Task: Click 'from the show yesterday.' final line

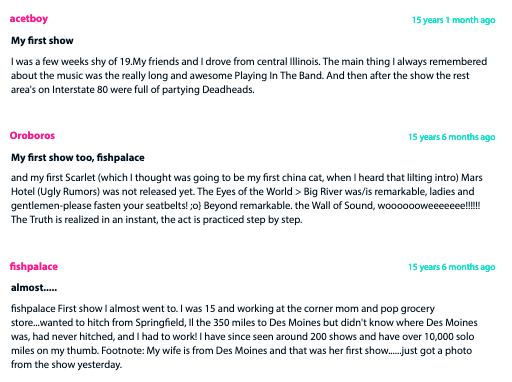Action: pyautogui.click(x=66, y=364)
